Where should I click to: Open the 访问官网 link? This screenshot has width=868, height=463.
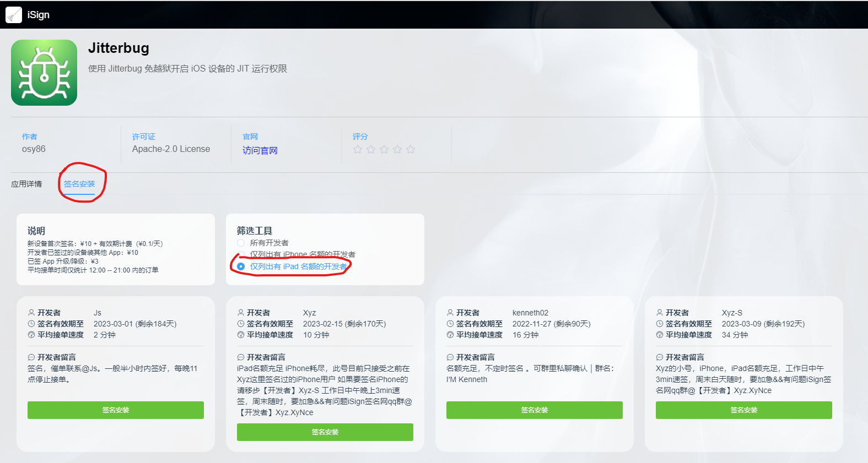(260, 150)
